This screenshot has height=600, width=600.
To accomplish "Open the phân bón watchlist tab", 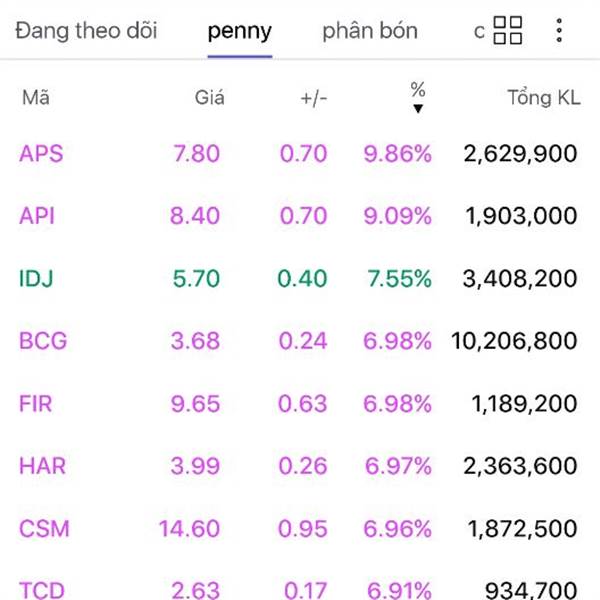I will coord(370,31).
